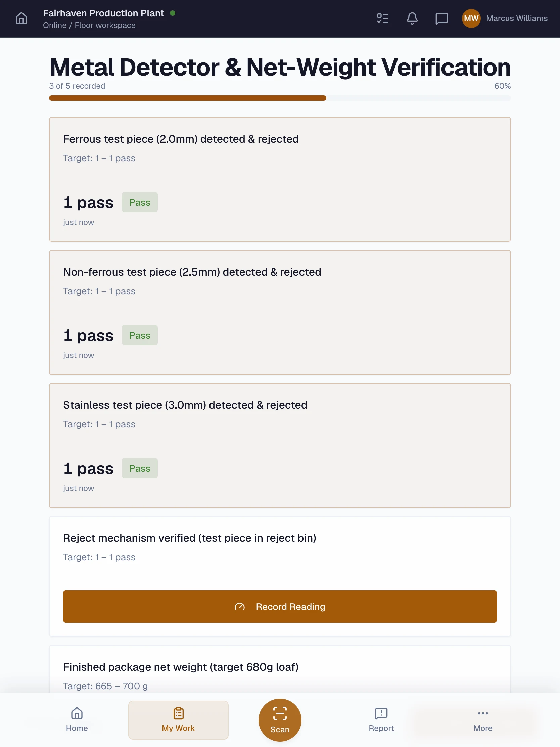Open the task checklist icon
This screenshot has width=560, height=747.
point(382,18)
